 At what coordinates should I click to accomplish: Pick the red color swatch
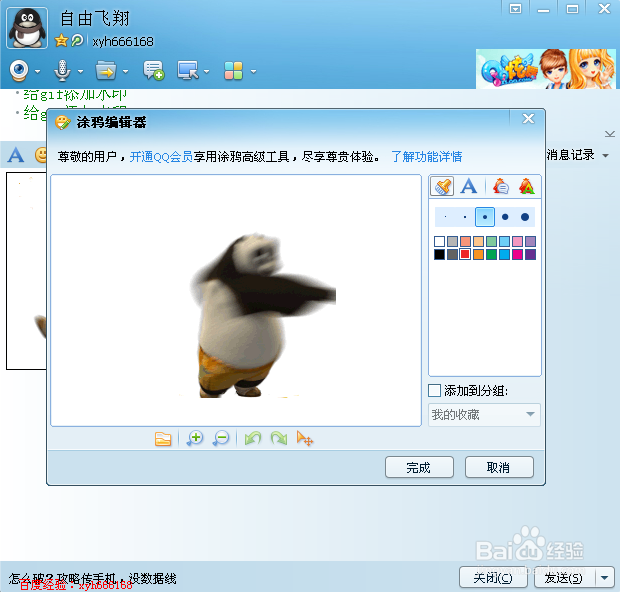465,254
